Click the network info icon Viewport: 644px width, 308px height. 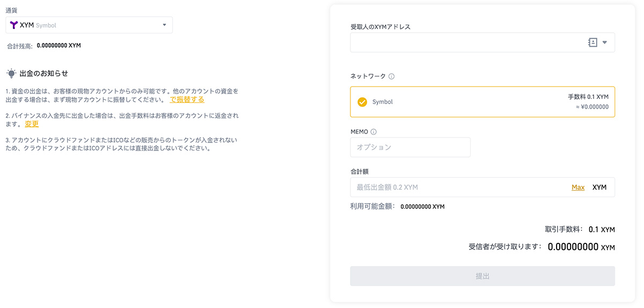(391, 76)
